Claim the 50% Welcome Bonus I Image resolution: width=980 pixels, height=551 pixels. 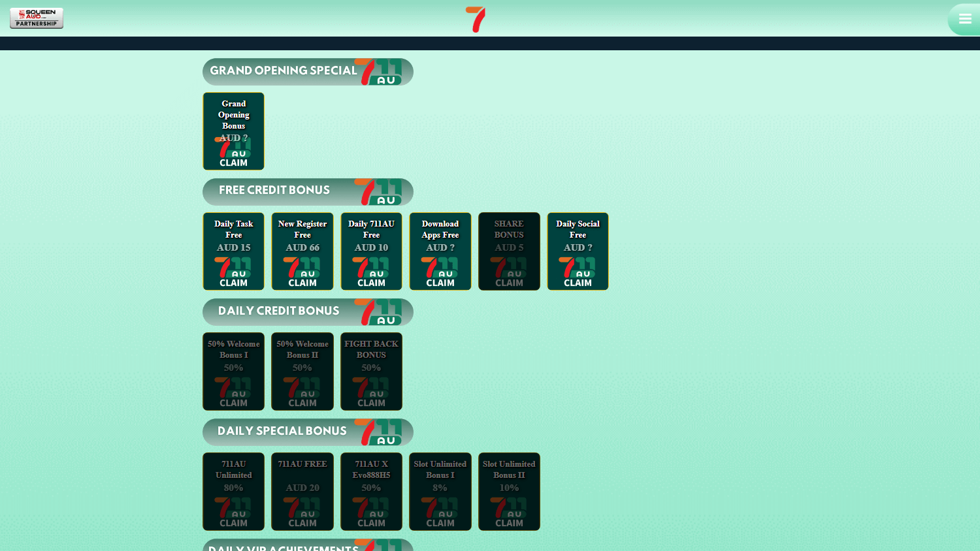pos(233,403)
